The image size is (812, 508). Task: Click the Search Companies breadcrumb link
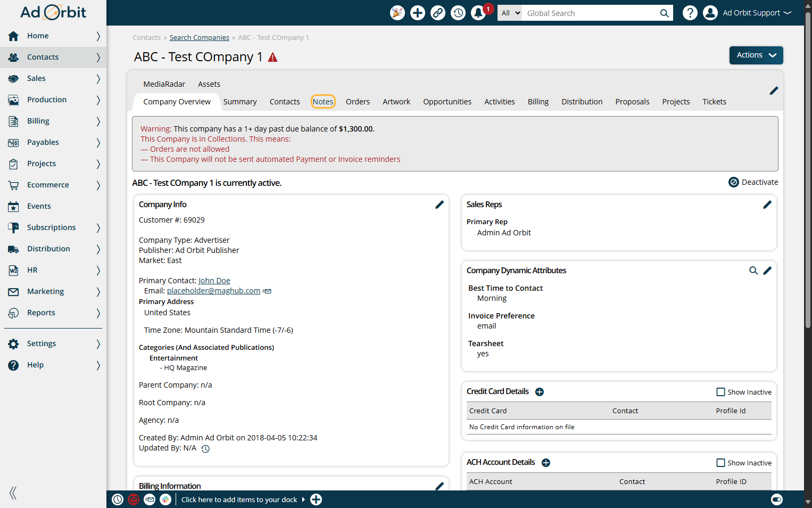(200, 38)
